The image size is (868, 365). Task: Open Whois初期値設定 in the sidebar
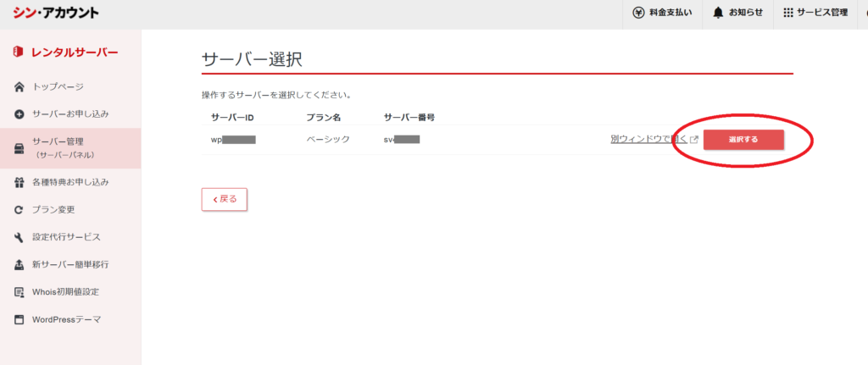(64, 292)
